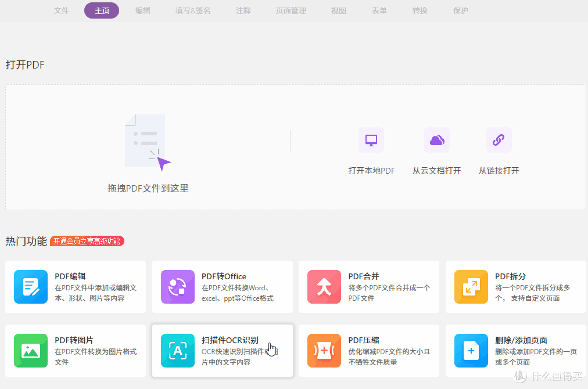Open the 保护 tab
The height and width of the screenshot is (389, 588).
[x=460, y=10]
